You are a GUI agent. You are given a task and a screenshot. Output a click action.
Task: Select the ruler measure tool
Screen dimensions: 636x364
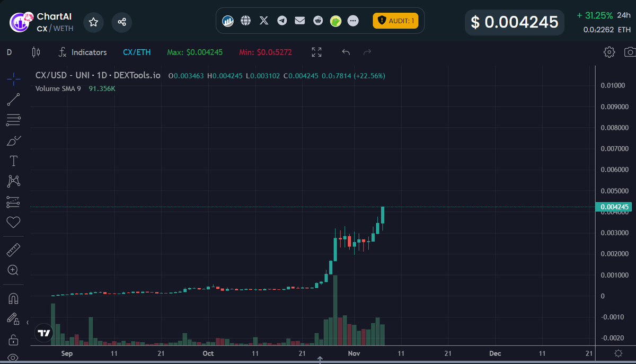(x=13, y=249)
